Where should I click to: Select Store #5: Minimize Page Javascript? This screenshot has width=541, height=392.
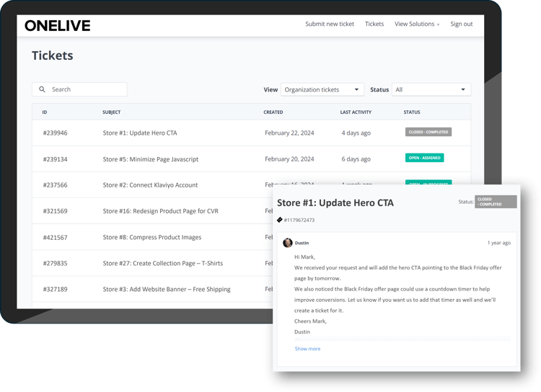point(151,159)
